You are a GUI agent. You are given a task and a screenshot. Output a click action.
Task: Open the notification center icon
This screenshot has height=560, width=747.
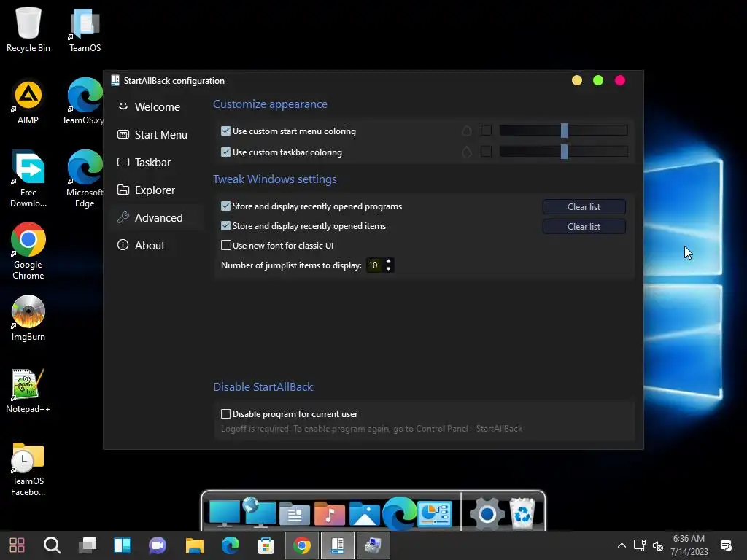pos(726,545)
